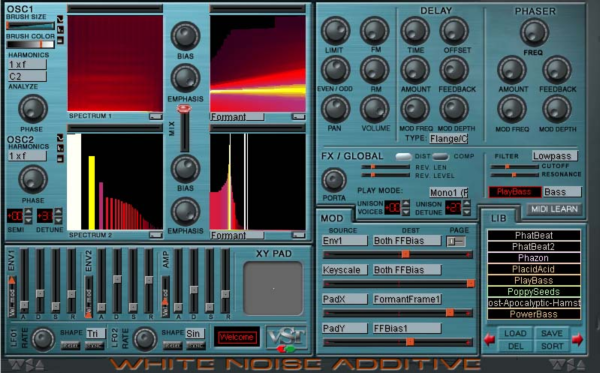Open the OSC1 Harmonics 1xf dropdown
Image resolution: width=600 pixels, height=373 pixels.
click(x=27, y=64)
